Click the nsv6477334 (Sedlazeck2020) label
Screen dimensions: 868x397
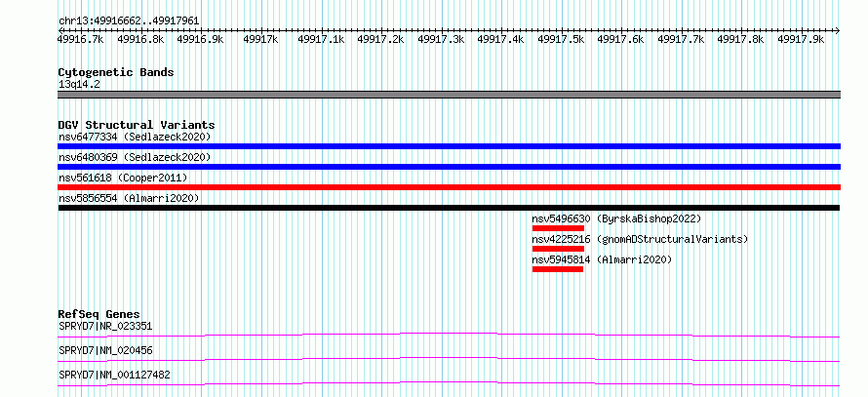point(135,137)
